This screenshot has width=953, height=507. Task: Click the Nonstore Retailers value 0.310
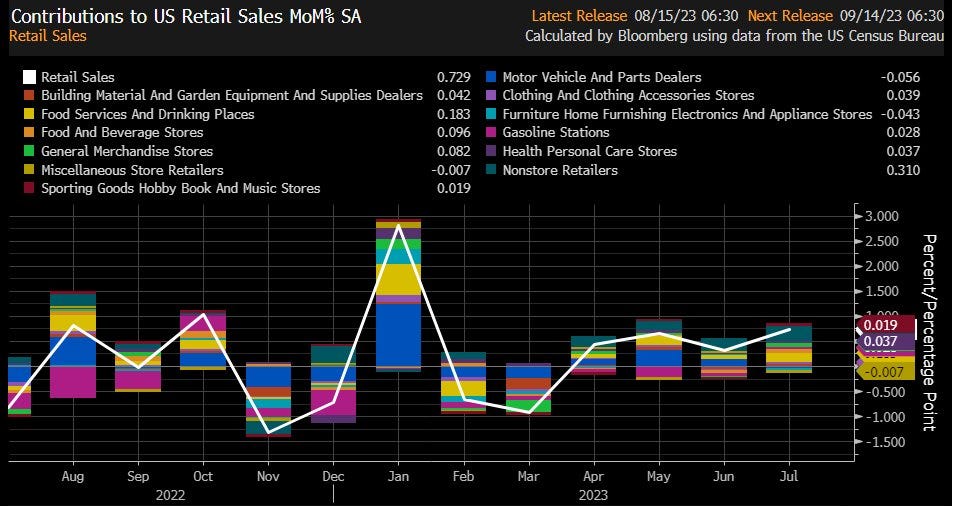coord(903,170)
